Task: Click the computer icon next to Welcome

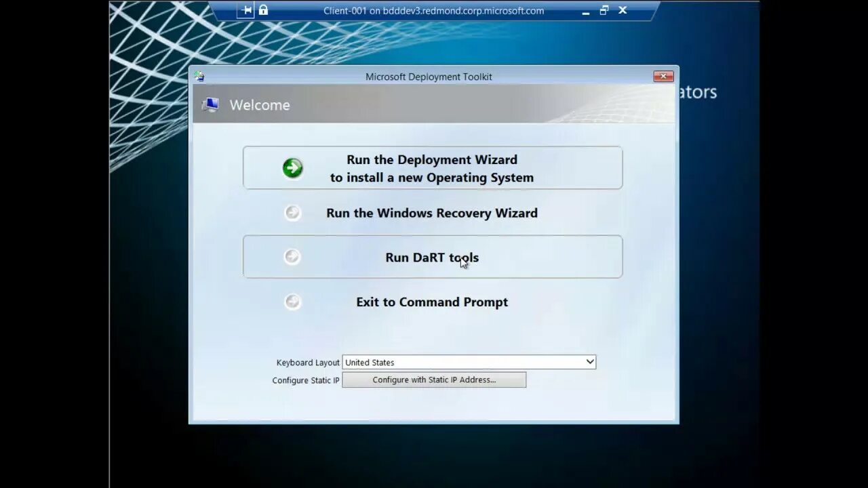Action: coord(210,105)
